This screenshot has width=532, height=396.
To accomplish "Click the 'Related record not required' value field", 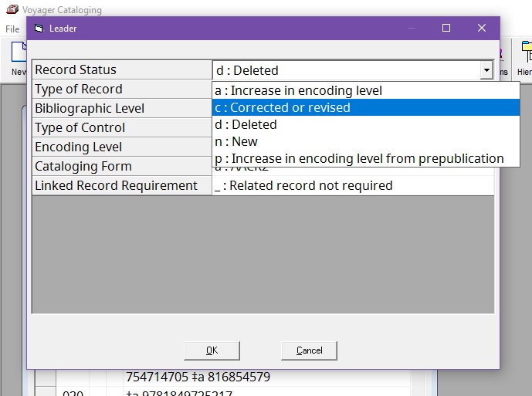I will 353,186.
